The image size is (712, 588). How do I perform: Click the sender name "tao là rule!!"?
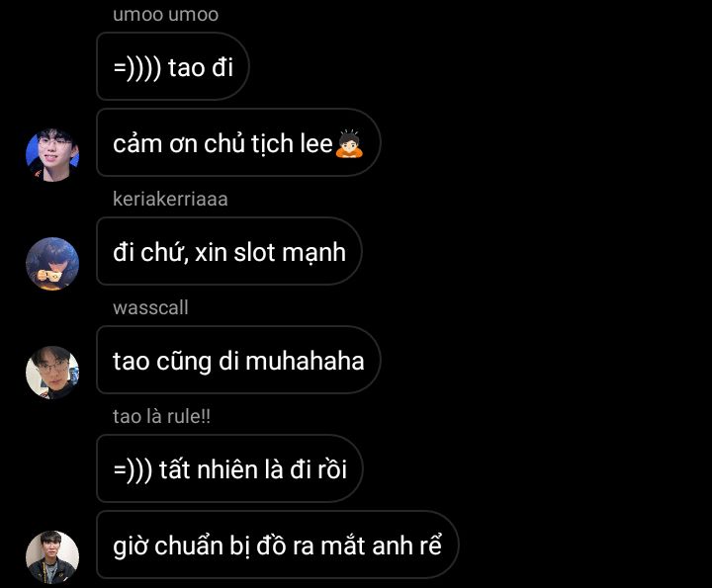[161, 416]
